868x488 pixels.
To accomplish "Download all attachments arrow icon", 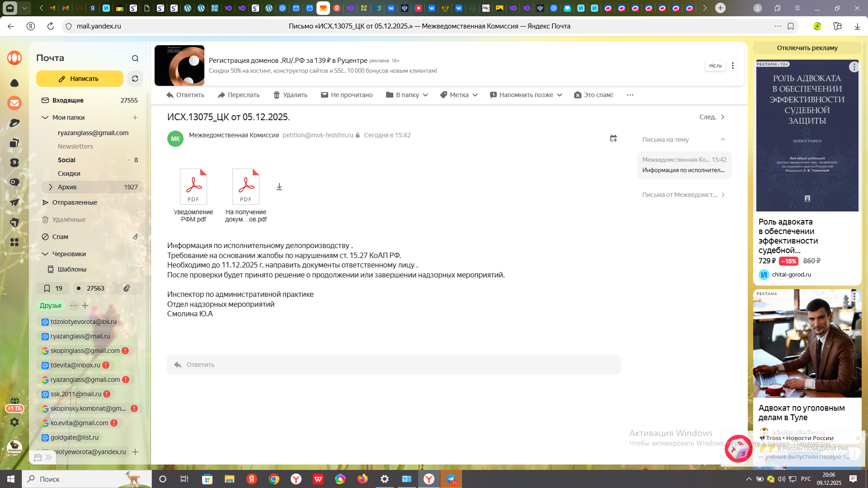I will point(279,187).
